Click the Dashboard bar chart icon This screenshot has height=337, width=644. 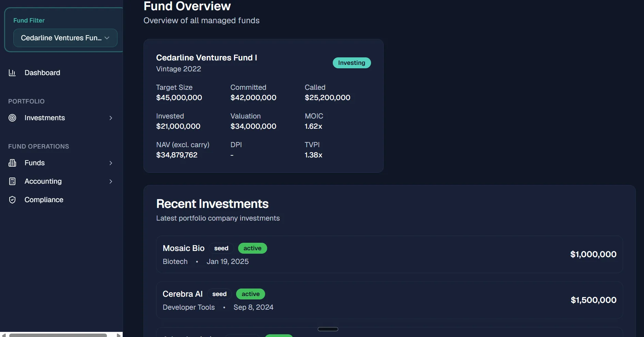(x=12, y=73)
